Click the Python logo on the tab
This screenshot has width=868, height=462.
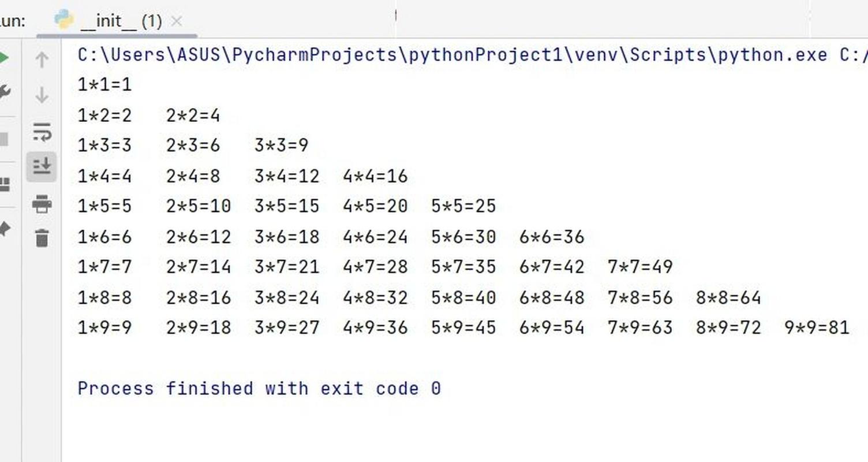(65, 19)
